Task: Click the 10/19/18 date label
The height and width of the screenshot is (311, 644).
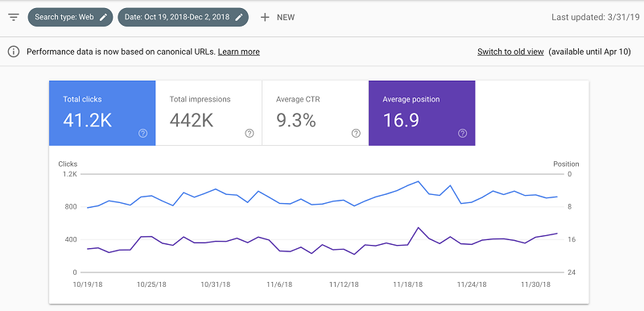Action: pyautogui.click(x=88, y=284)
